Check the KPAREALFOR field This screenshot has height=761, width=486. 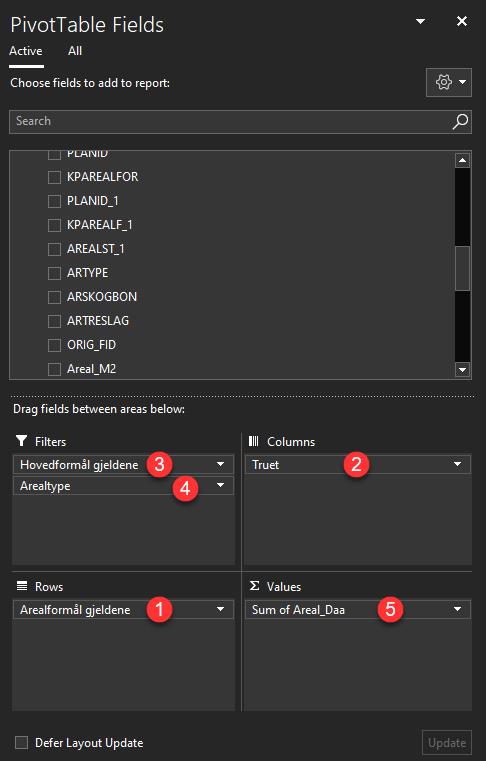(54, 177)
